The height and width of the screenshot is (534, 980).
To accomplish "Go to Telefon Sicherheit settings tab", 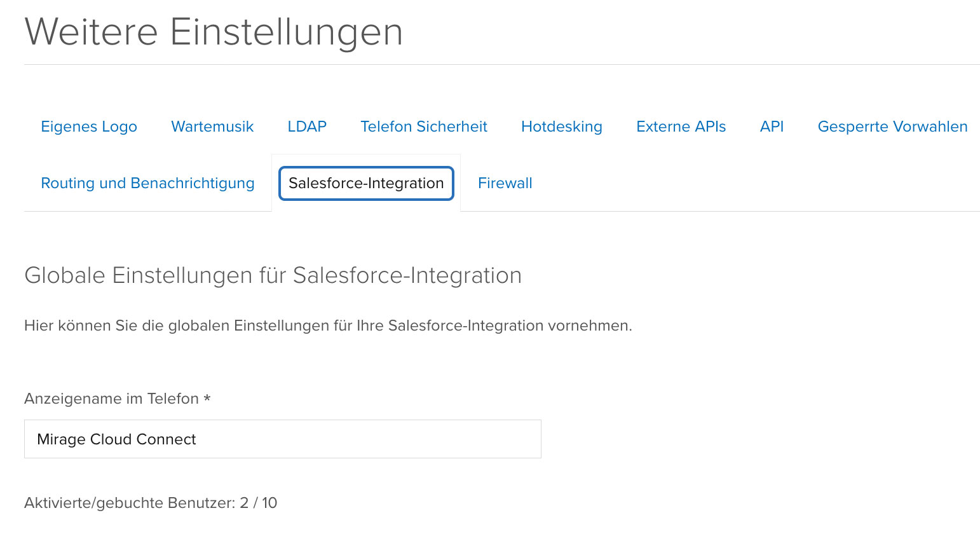I will (x=424, y=127).
